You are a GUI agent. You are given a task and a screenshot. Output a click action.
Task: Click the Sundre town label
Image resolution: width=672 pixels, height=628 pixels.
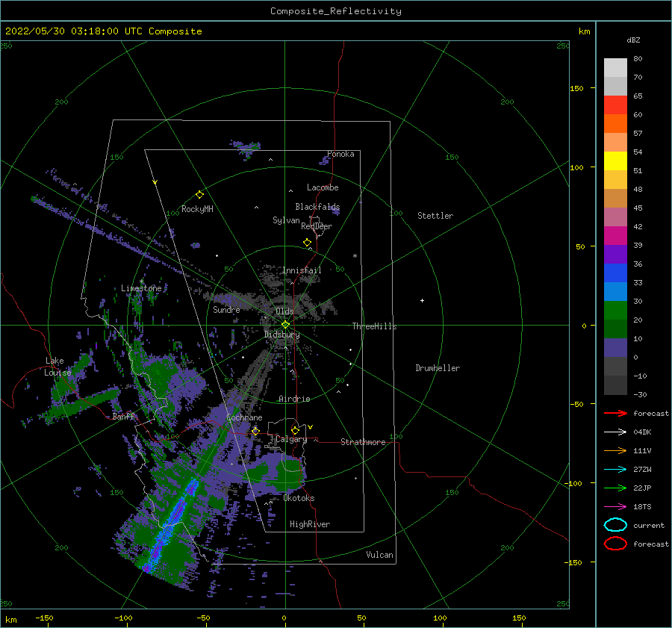(226, 309)
